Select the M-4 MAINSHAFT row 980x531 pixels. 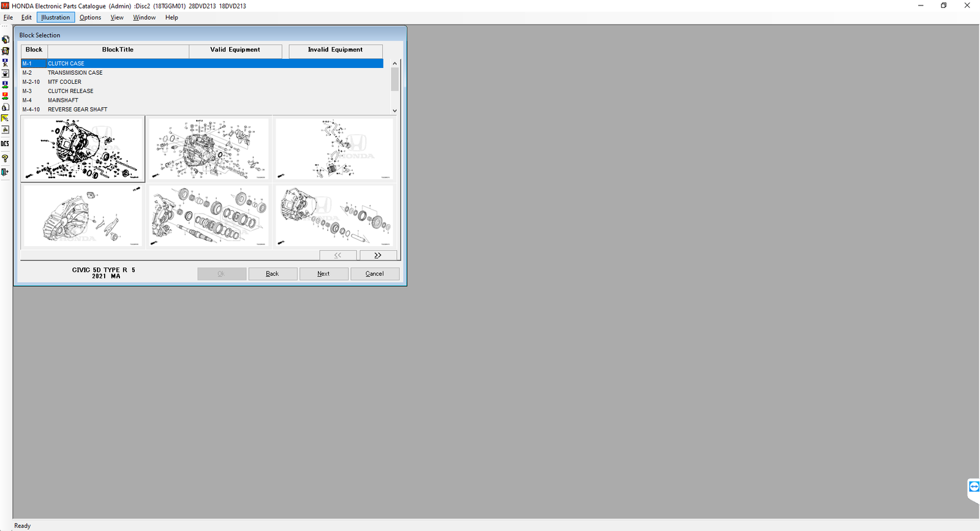click(202, 100)
